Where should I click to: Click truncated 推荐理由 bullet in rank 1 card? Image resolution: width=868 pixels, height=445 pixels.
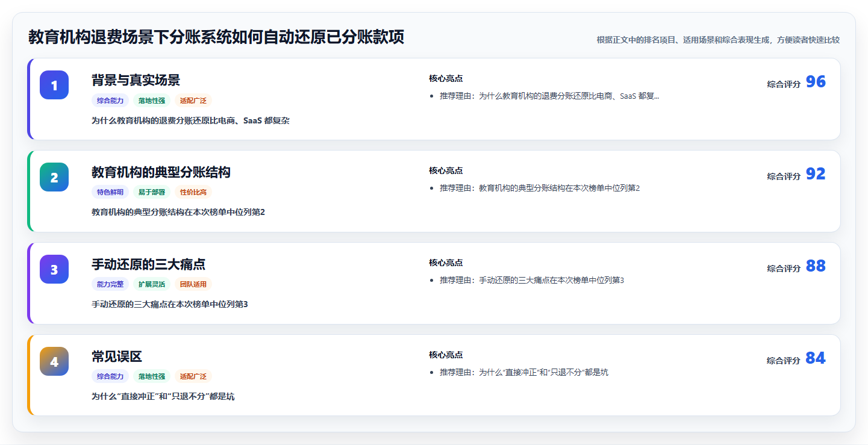click(x=549, y=96)
